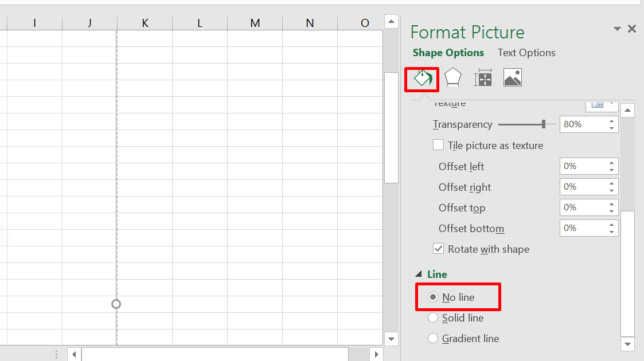Viewport: 644px width, 361px height.
Task: Open the texture picker thumbnail
Action: click(x=598, y=104)
